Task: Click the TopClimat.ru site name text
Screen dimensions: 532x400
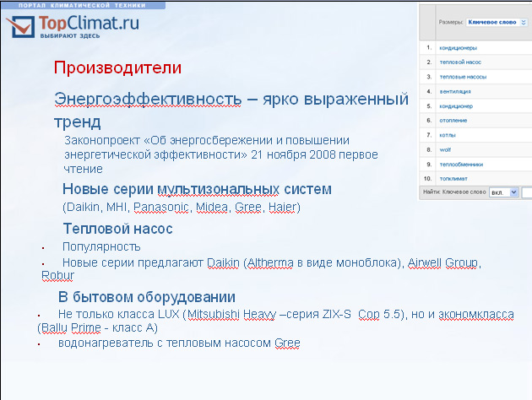Action: pos(89,21)
